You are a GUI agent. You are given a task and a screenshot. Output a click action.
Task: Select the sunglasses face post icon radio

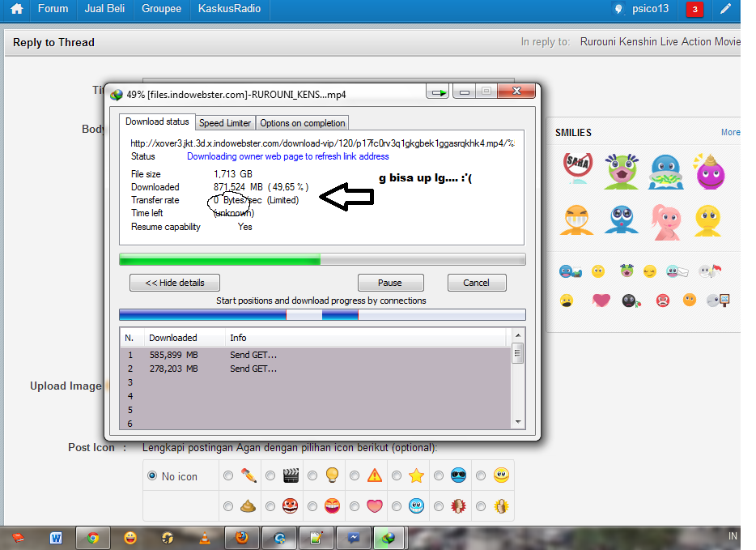pyautogui.click(x=438, y=475)
